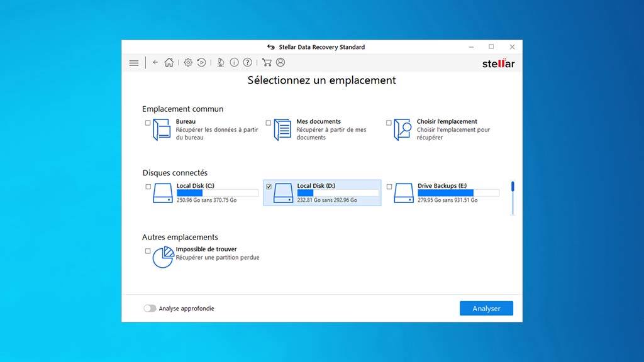Screen dimensions: 644x362
Task: Maximize the Stellar Data Recovery window
Action: tap(491, 47)
